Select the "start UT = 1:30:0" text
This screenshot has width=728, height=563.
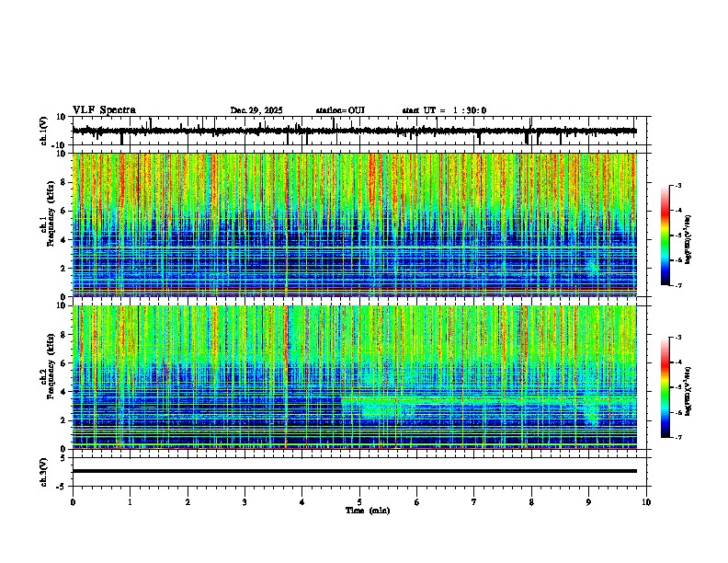pyautogui.click(x=444, y=110)
